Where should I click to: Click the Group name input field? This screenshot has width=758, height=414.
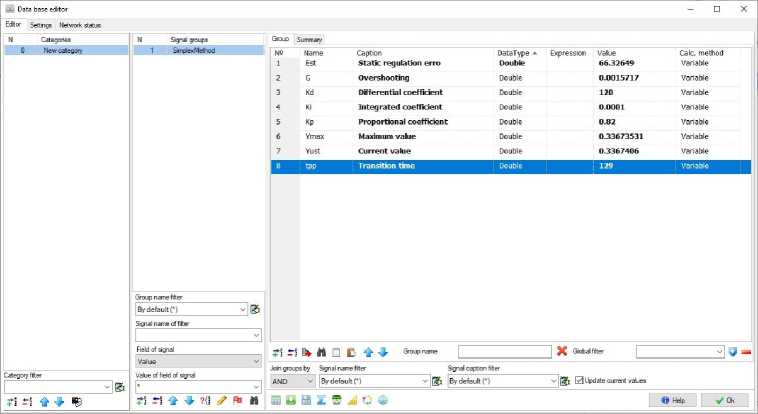click(x=504, y=352)
